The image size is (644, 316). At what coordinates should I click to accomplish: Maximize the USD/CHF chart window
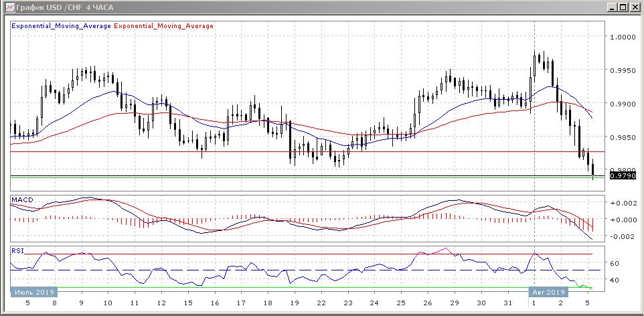(x=623, y=7)
